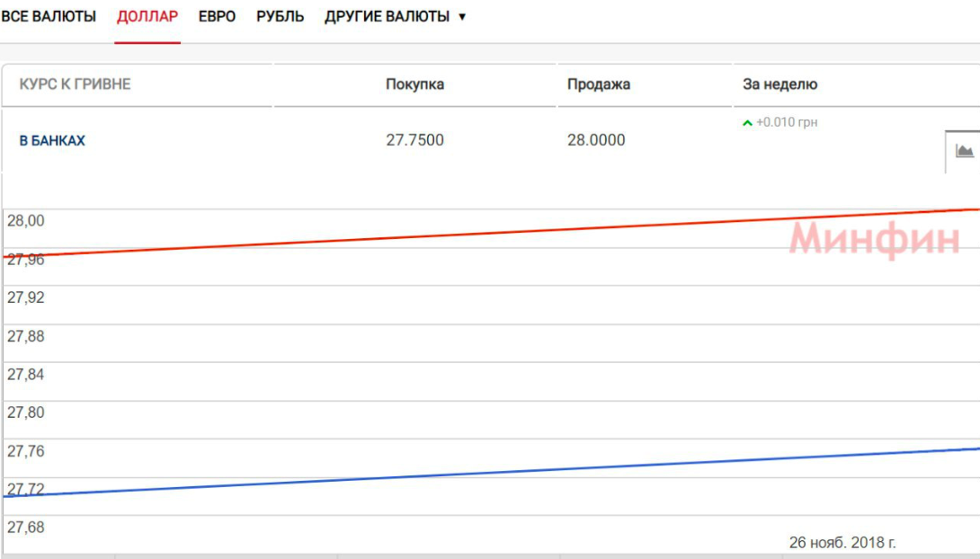Image resolution: width=980 pixels, height=559 pixels.
Task: Select the ДОЛЛАР currency tab
Action: [x=147, y=16]
